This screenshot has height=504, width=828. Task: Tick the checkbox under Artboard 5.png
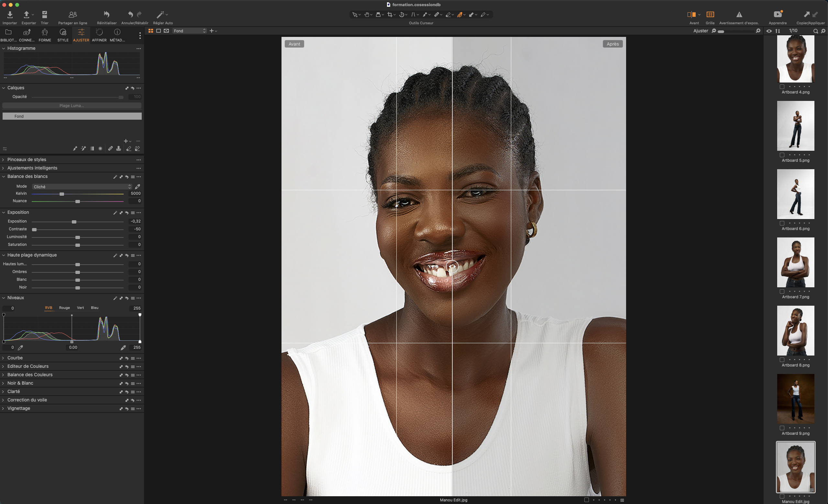coord(782,155)
